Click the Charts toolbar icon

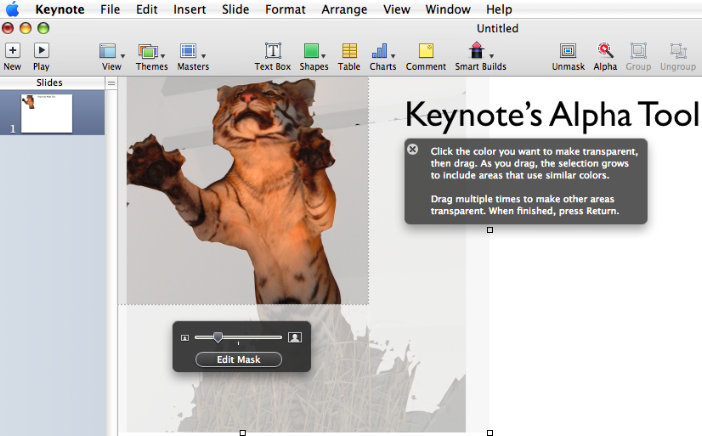[x=380, y=51]
